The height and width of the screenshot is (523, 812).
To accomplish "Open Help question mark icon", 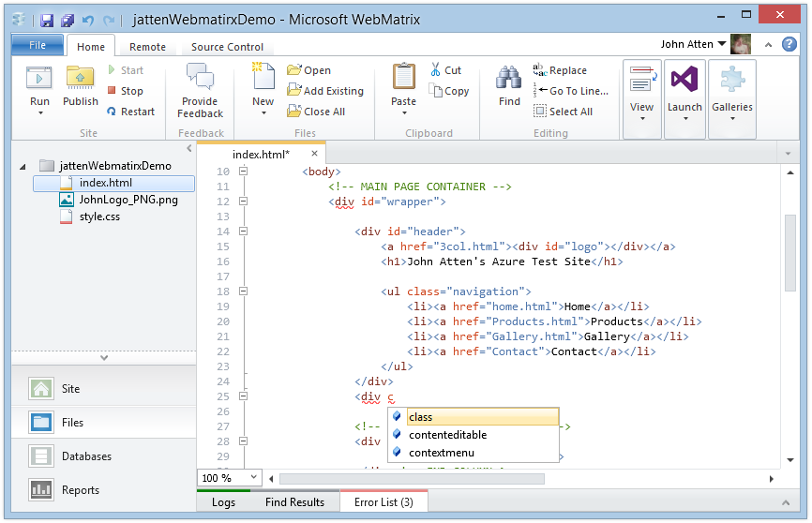I will coord(789,45).
